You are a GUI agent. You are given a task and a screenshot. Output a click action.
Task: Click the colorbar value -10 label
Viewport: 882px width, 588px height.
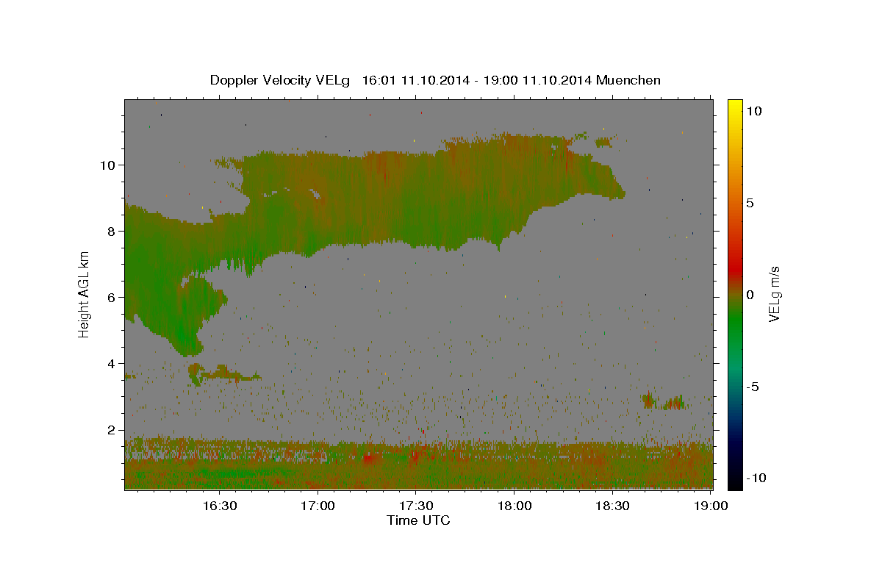pyautogui.click(x=756, y=478)
